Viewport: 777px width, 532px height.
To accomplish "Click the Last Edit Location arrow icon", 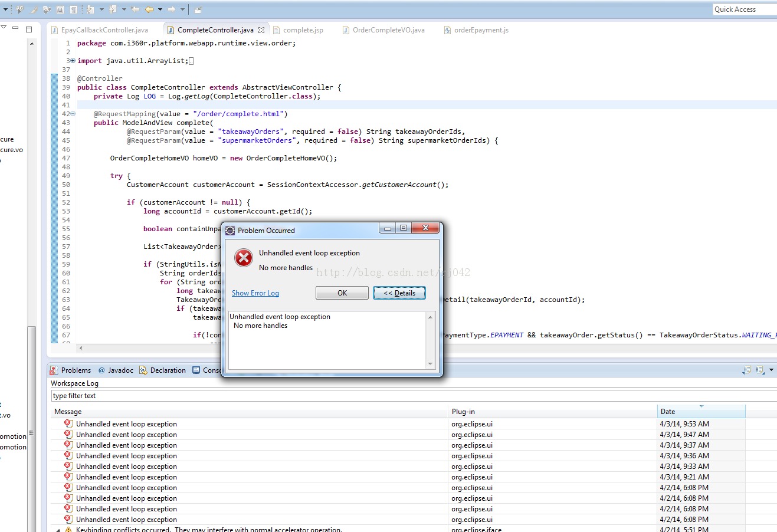I will point(135,9).
